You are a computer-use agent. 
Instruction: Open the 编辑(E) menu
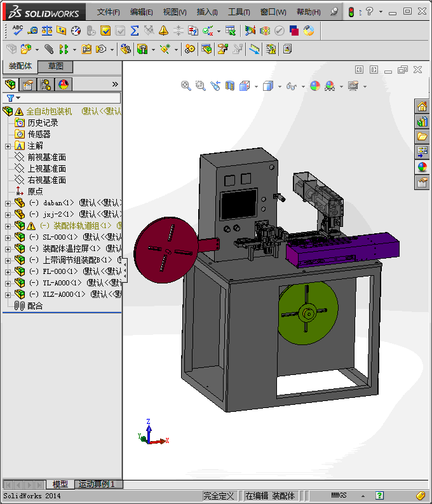[x=141, y=12]
